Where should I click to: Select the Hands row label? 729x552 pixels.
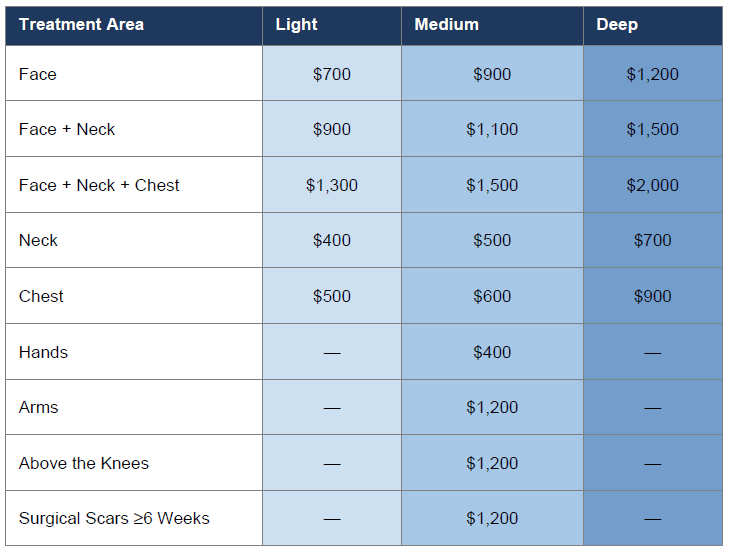click(x=43, y=352)
